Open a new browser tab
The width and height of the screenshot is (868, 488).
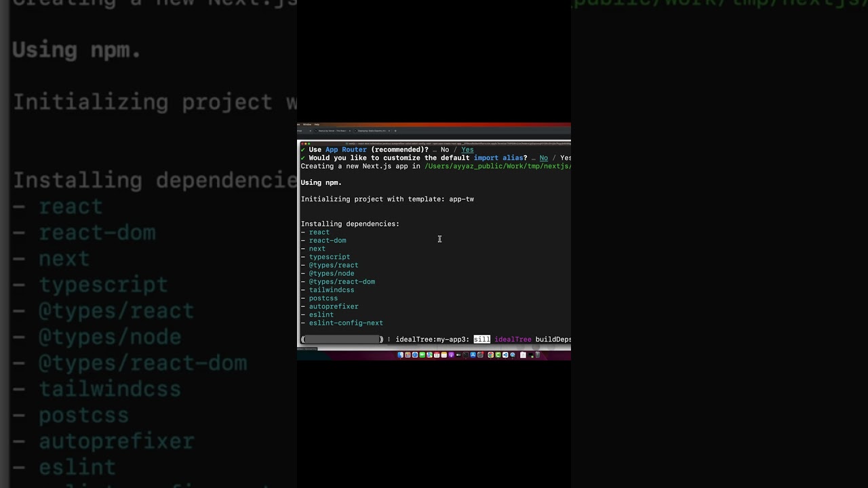tap(395, 131)
